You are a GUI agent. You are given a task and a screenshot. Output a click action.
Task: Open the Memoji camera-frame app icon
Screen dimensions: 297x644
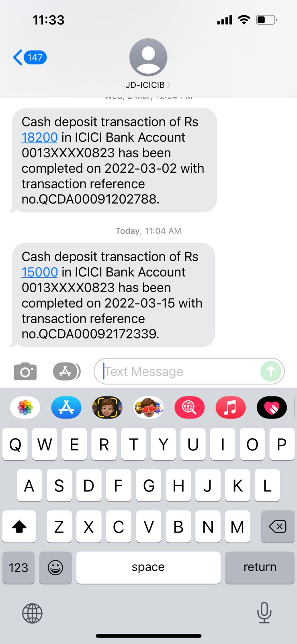coord(107,407)
